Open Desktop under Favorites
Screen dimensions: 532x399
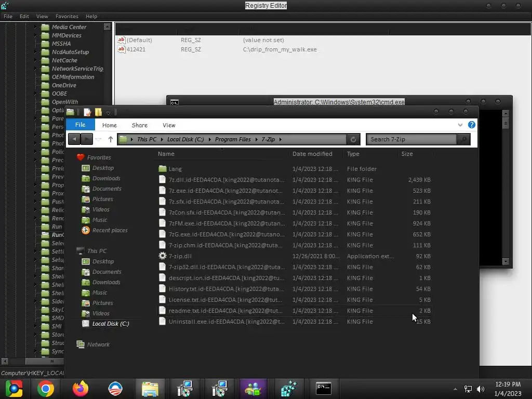pos(103,168)
